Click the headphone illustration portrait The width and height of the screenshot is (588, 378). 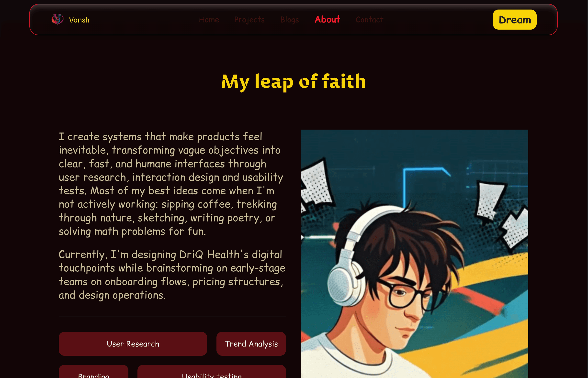tap(414, 254)
